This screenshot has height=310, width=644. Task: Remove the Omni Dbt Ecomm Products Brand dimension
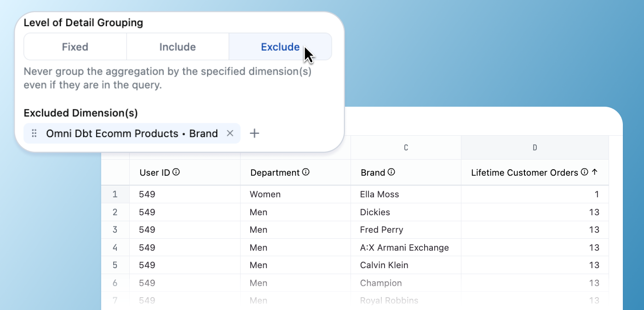[230, 133]
